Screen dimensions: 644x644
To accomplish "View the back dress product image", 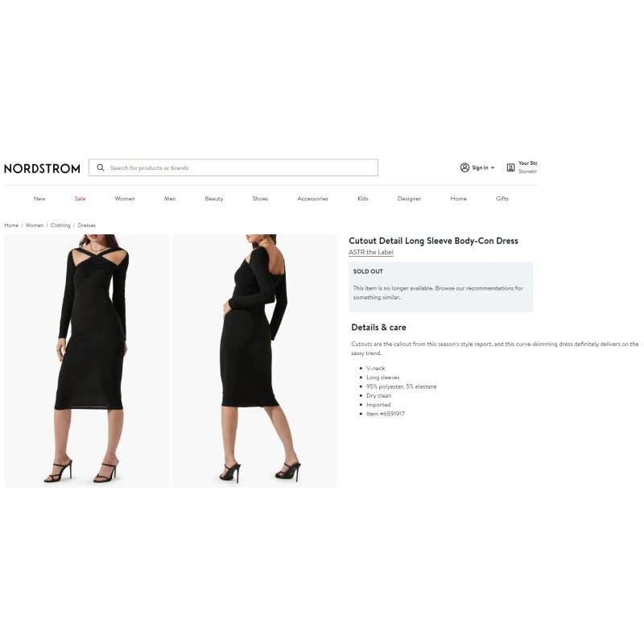I will click(254, 361).
